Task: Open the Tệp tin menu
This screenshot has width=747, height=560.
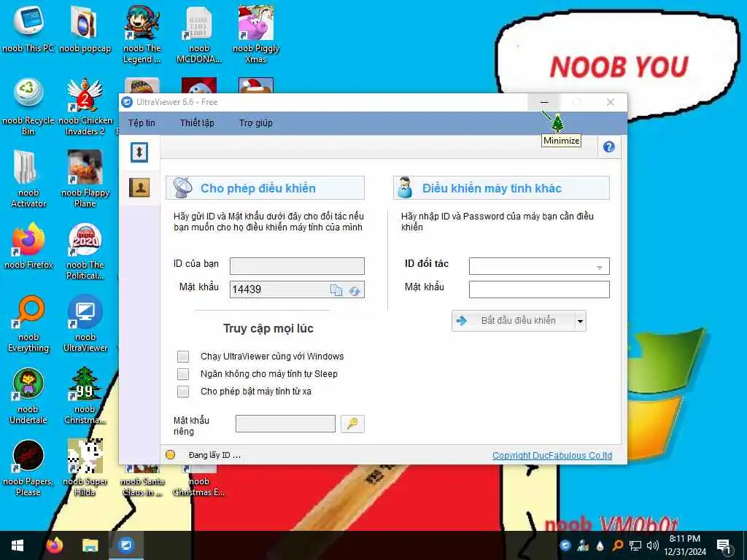Action: (x=142, y=122)
